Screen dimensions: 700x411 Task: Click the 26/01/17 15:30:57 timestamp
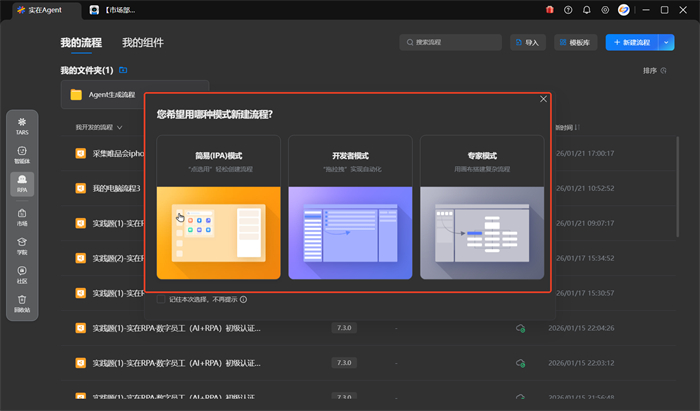click(x=585, y=293)
